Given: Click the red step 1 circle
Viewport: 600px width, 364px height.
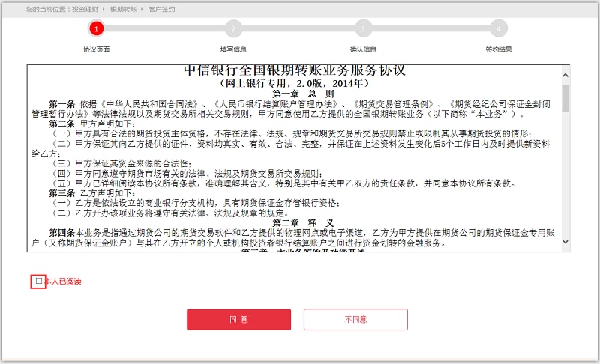Looking at the screenshot, I should (x=96, y=28).
